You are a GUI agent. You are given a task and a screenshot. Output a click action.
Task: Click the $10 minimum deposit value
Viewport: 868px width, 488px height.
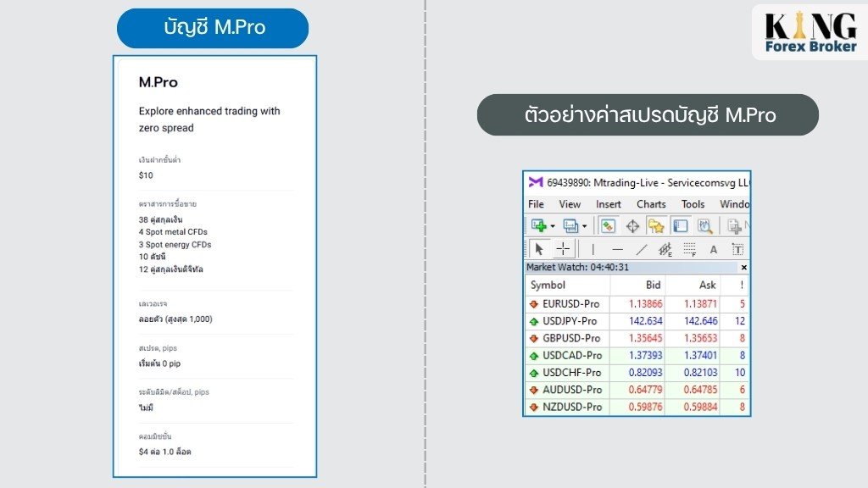[146, 175]
